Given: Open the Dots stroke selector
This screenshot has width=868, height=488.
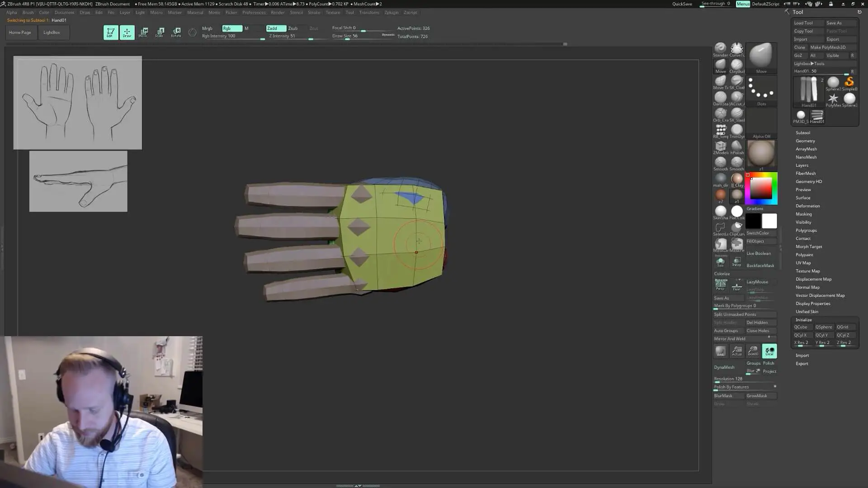Looking at the screenshot, I should (761, 91).
